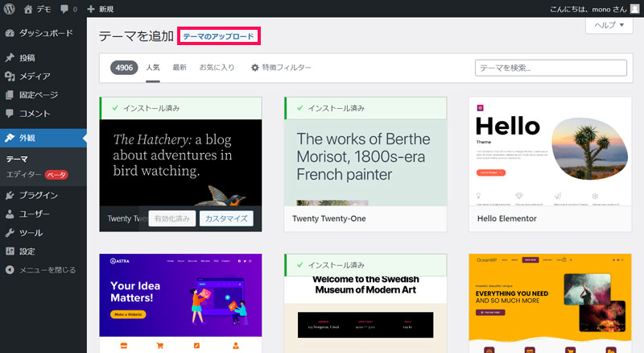Screen dimensions: 644x353
Task: Switch to the お気に入り tab
Action: pyautogui.click(x=217, y=68)
